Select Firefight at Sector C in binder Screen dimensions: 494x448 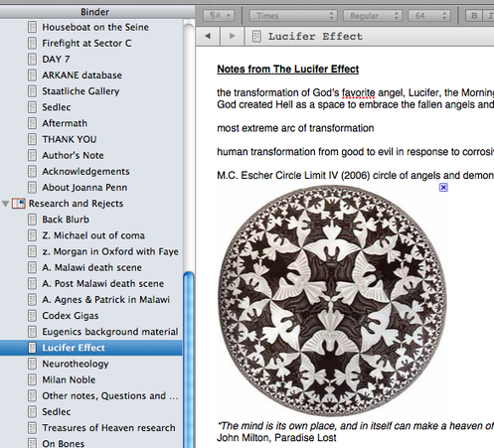coord(86,43)
